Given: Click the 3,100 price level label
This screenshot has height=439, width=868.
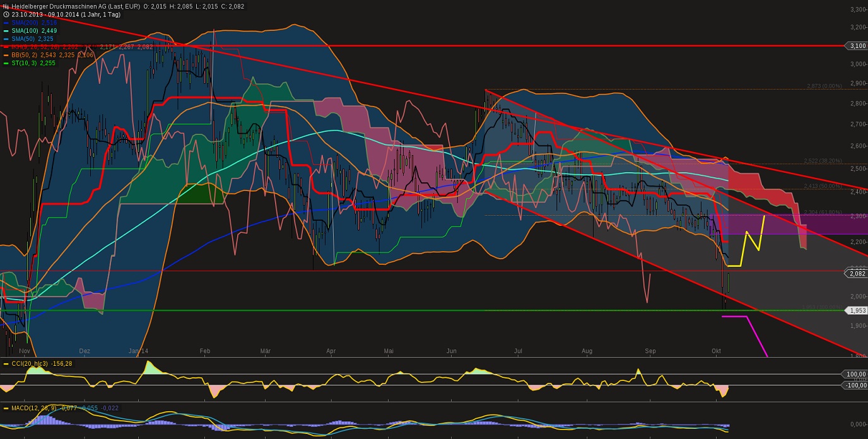Looking at the screenshot, I should pyautogui.click(x=856, y=45).
